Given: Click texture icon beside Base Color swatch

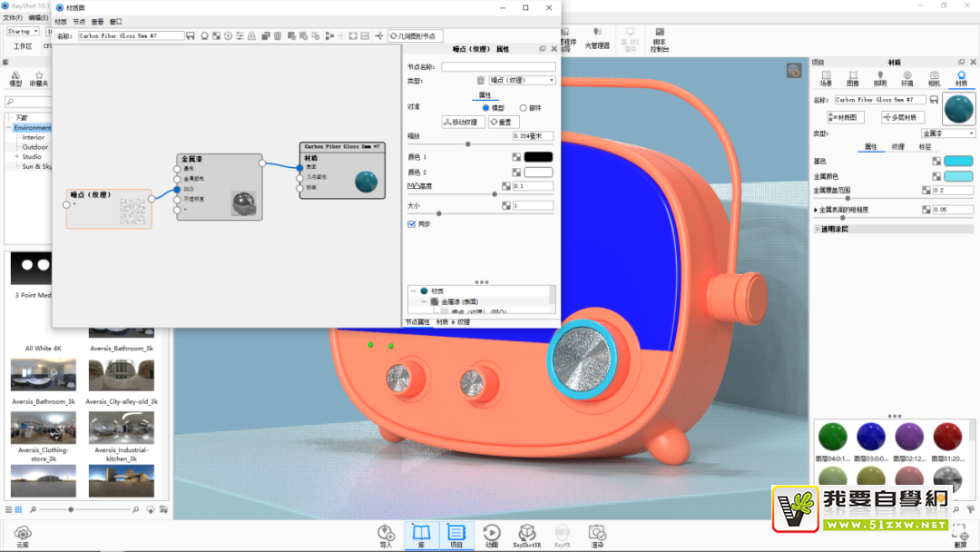Looking at the screenshot, I should pos(936,161).
